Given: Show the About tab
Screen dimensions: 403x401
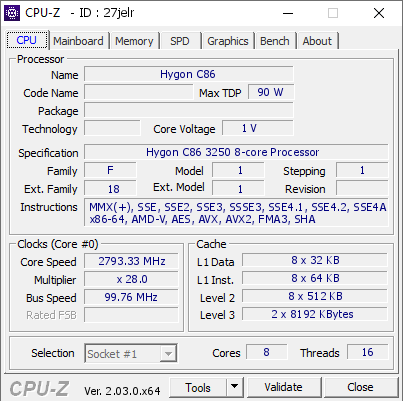Looking at the screenshot, I should [x=317, y=41].
